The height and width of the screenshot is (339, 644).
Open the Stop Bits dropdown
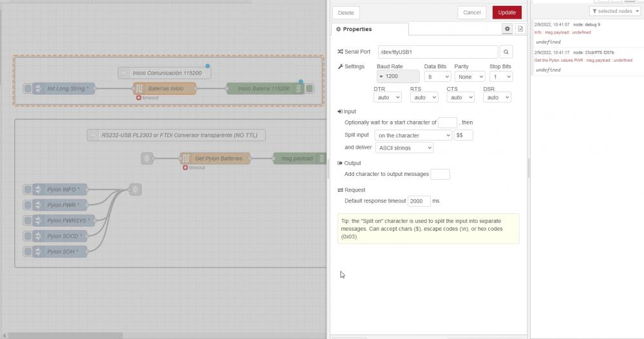[x=501, y=77]
